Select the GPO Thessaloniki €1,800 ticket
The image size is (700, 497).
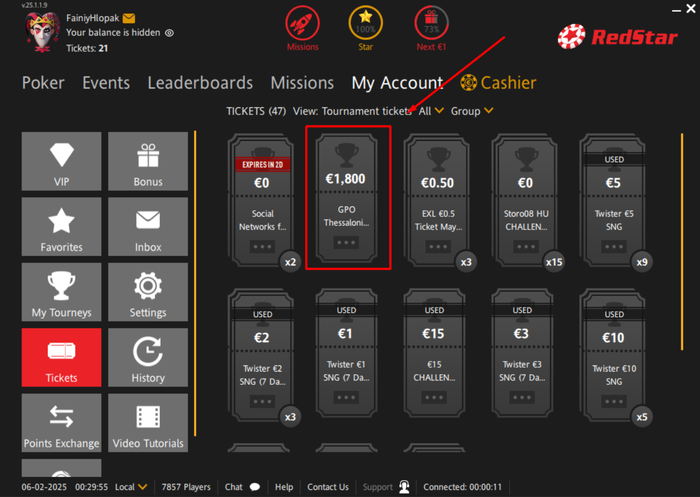tap(346, 197)
